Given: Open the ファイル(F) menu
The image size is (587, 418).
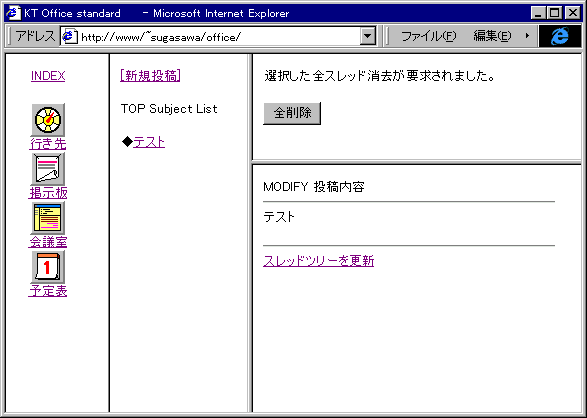Looking at the screenshot, I should click(x=429, y=36).
